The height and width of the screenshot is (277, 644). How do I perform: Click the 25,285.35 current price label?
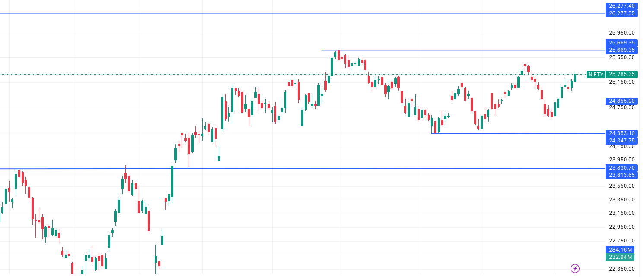click(x=622, y=75)
